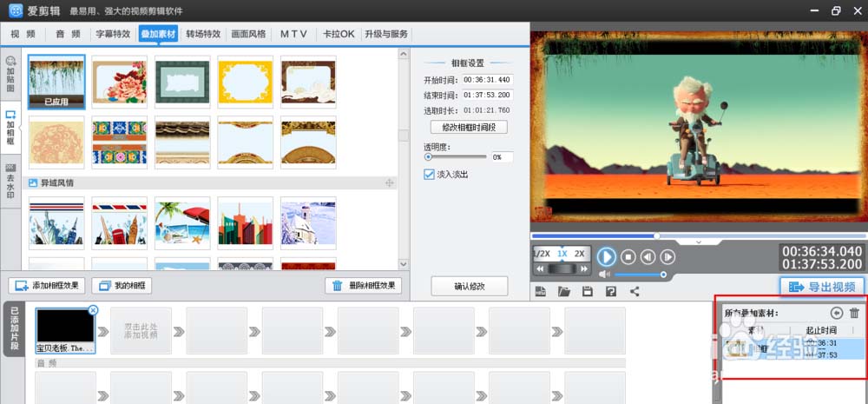Choose the colorful city buildings frame
The image size is (868, 404).
(246, 223)
